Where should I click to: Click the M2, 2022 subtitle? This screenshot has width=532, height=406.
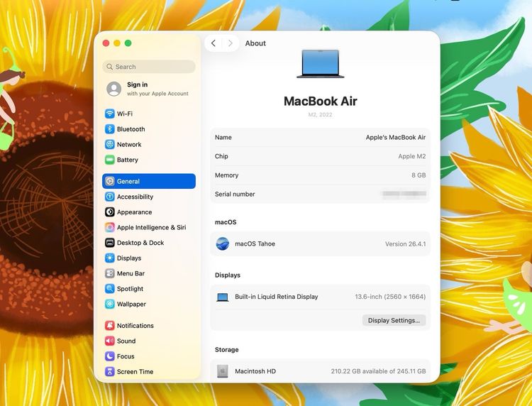tap(321, 115)
